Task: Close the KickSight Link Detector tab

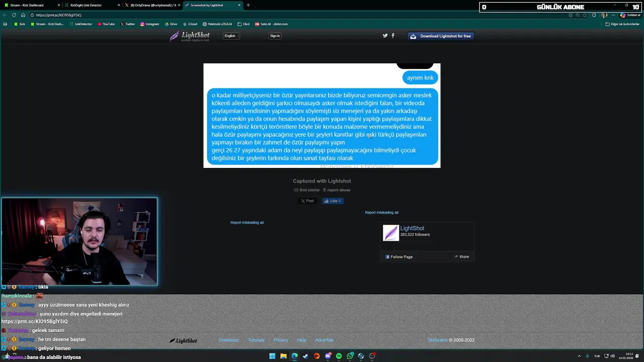Action: pos(119,5)
